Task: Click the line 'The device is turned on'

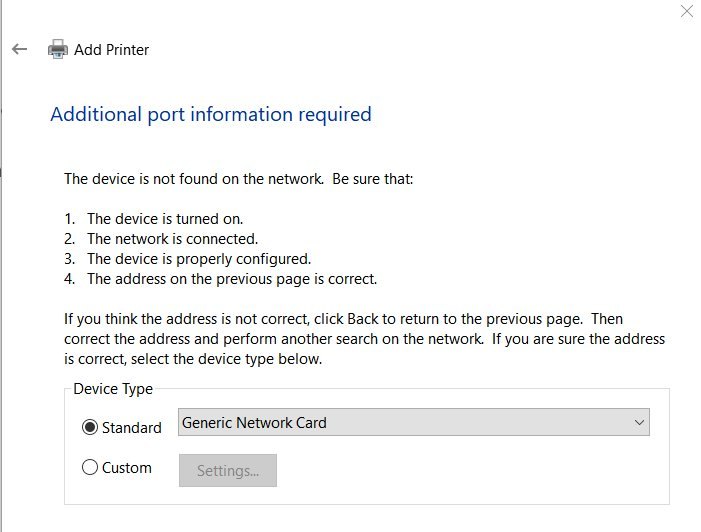Action: [x=165, y=218]
